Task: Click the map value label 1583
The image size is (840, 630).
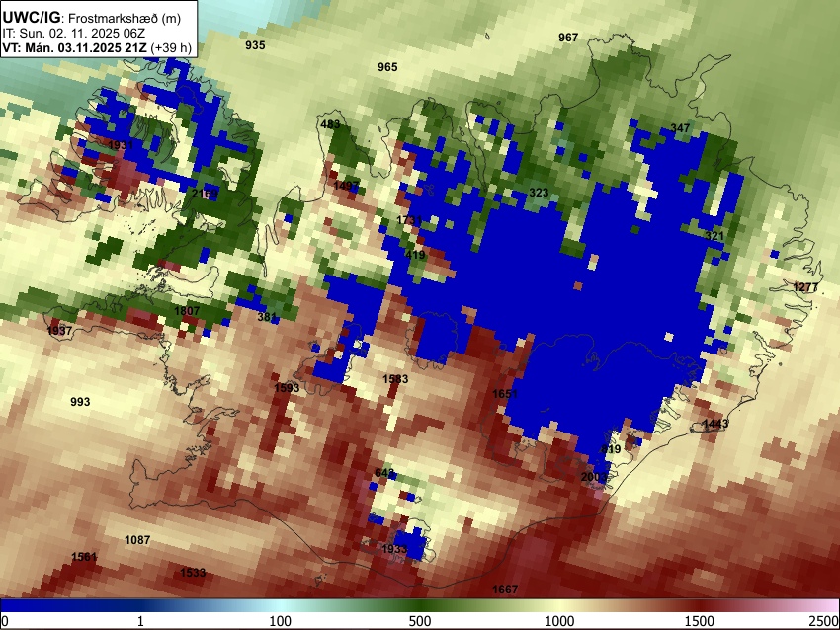Action: (x=395, y=379)
